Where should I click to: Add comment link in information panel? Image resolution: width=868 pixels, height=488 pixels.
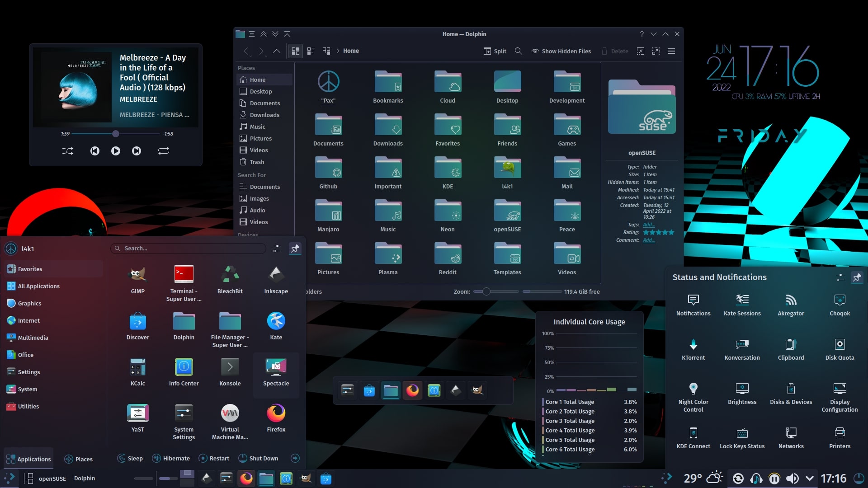tap(649, 240)
